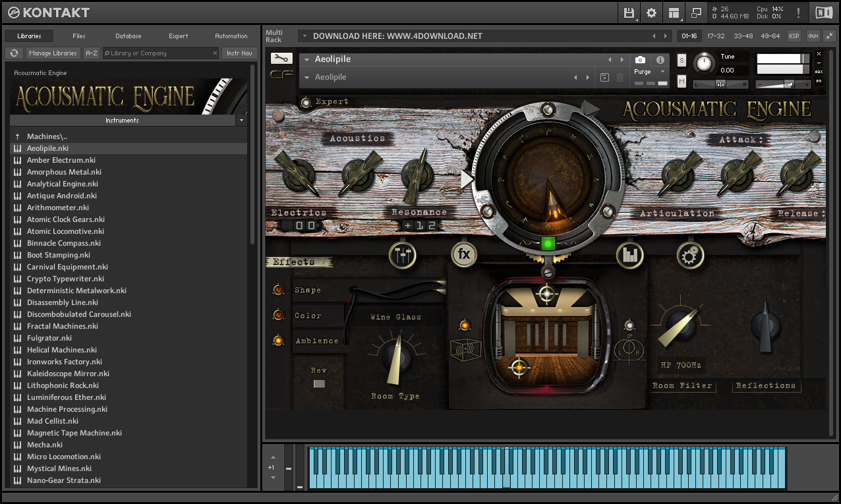Open Amber Electrum.nki in the list
Image resolution: width=841 pixels, height=504 pixels.
(x=129, y=160)
